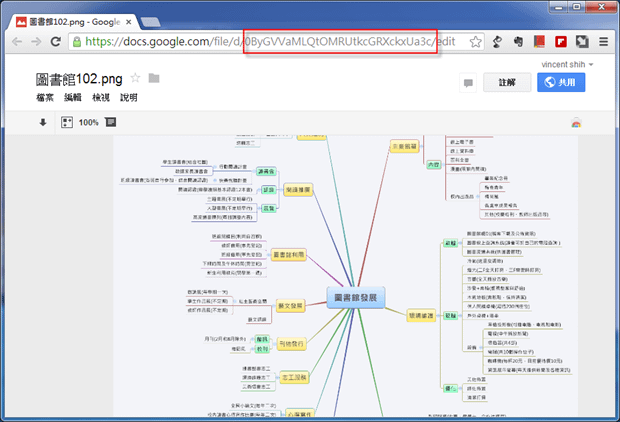Click the 100% zoom level
The height and width of the screenshot is (422, 620).
pos(88,123)
